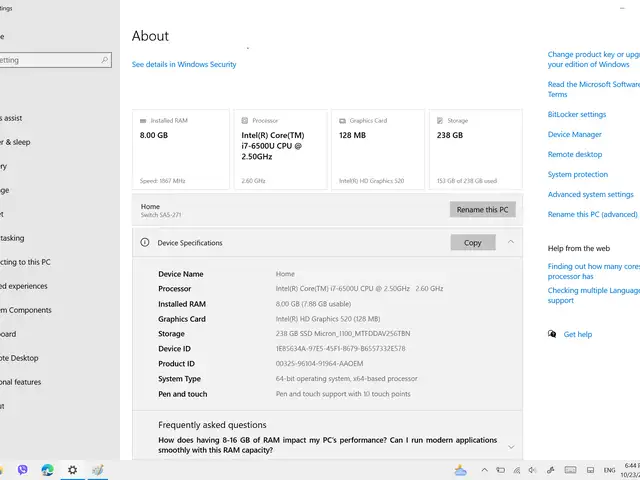Click the Processor card chip icon
Viewport: 640px width, 480px height.
point(244,120)
